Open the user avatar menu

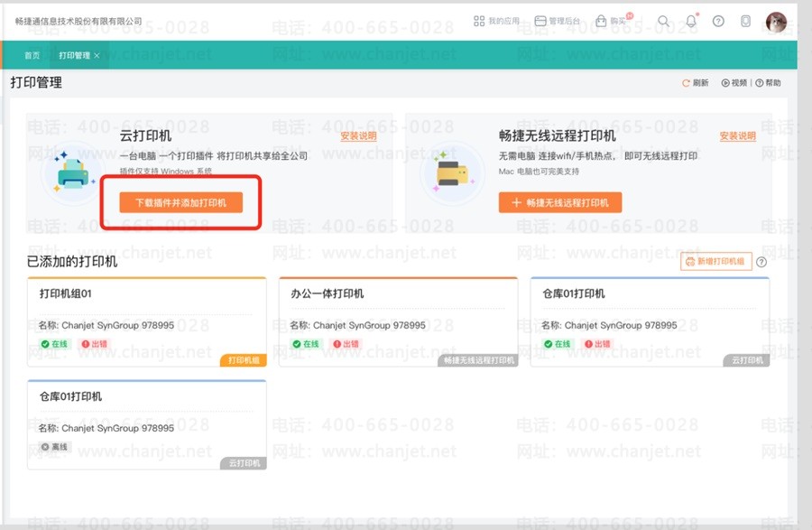click(776, 23)
